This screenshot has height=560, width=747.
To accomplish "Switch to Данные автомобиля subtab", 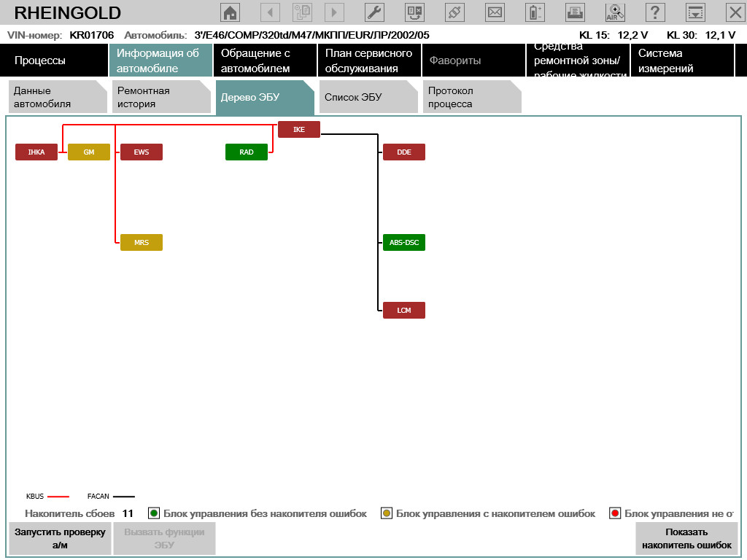I will click(58, 97).
